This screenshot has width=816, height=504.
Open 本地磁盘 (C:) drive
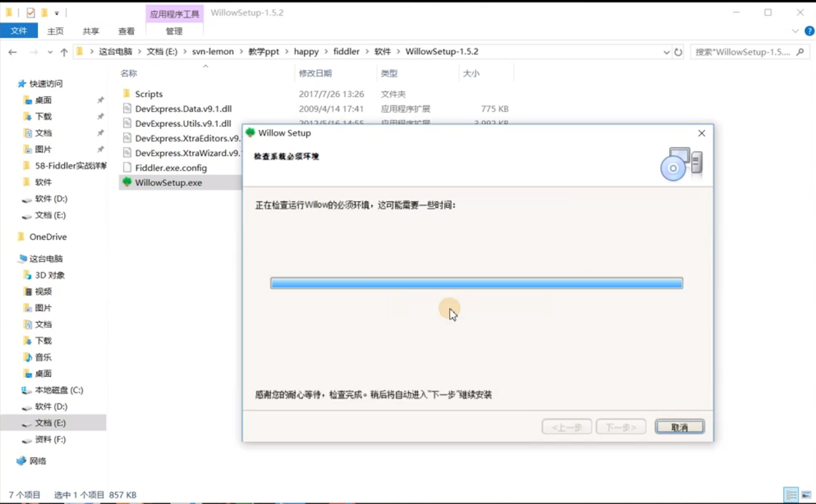tap(59, 390)
